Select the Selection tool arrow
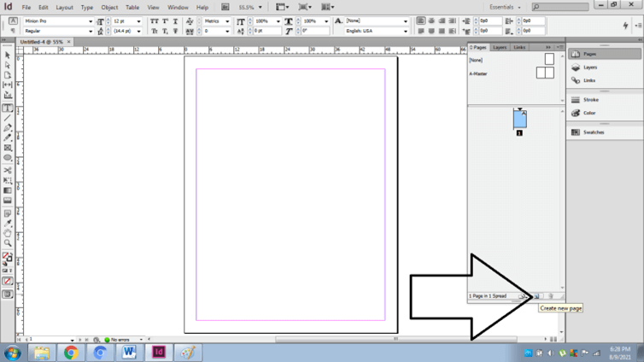 (8, 55)
